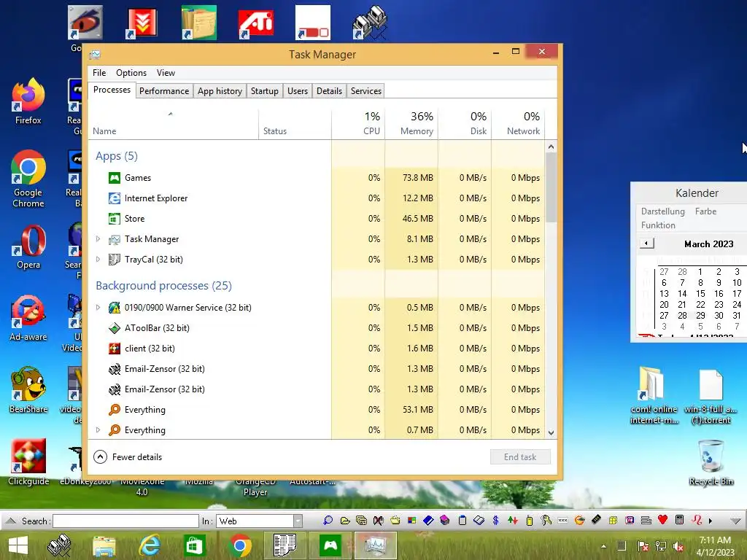Select the Internet Explorer process icon

tap(115, 198)
